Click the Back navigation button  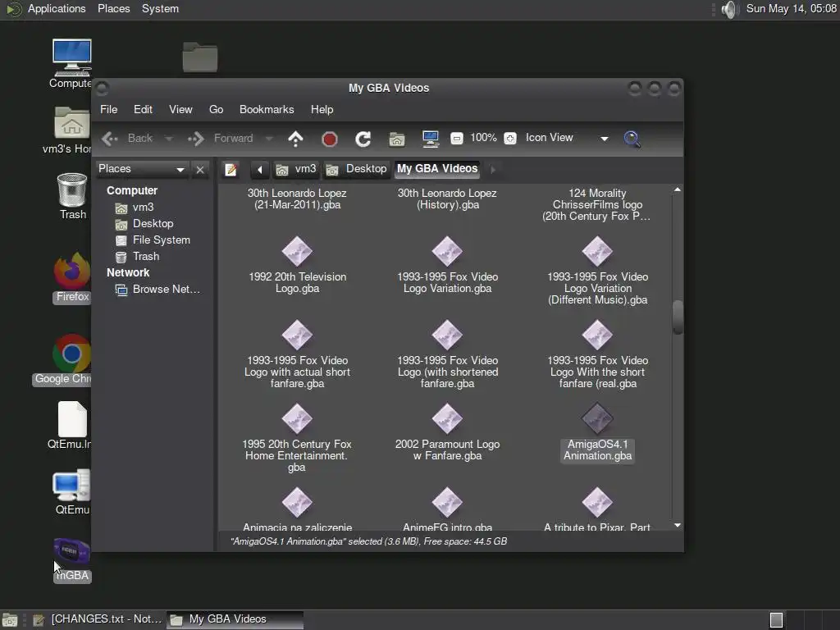click(127, 139)
